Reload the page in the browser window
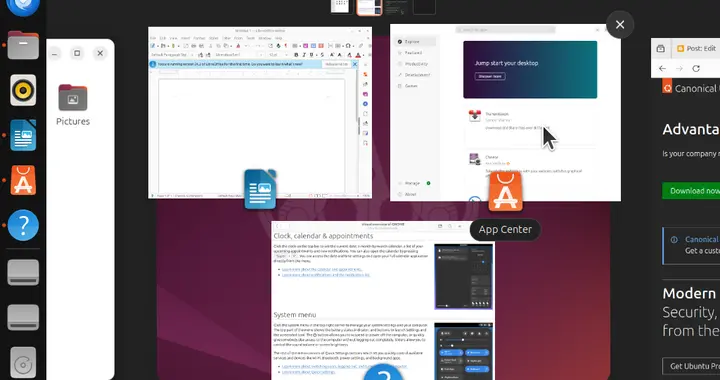The width and height of the screenshot is (720, 380). 696,68
